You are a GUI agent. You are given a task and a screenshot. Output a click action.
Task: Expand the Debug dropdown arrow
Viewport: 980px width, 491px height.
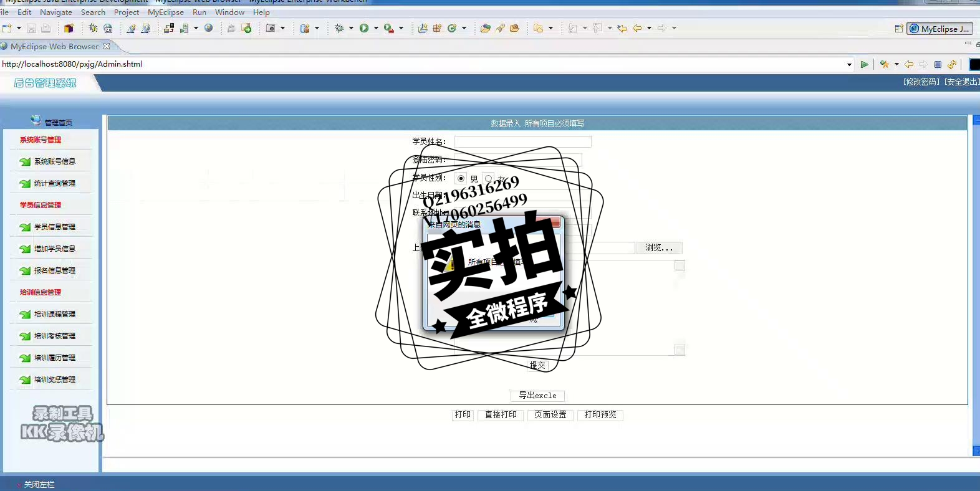click(x=351, y=28)
